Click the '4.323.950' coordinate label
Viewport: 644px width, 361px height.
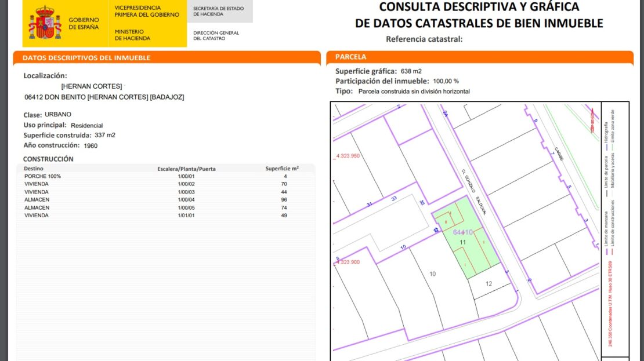(348, 156)
